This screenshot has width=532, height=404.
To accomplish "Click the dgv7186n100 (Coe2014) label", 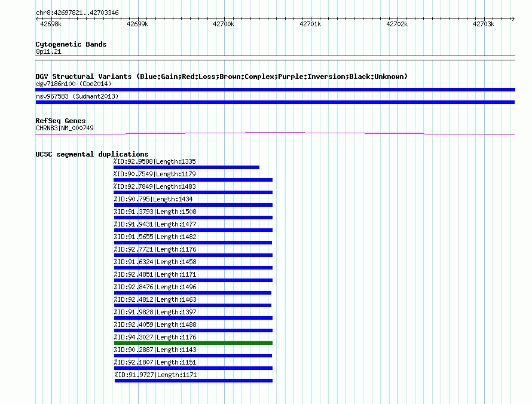I will 74,84.
